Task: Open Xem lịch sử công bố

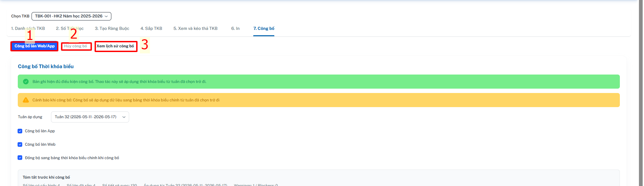Action: (x=115, y=46)
